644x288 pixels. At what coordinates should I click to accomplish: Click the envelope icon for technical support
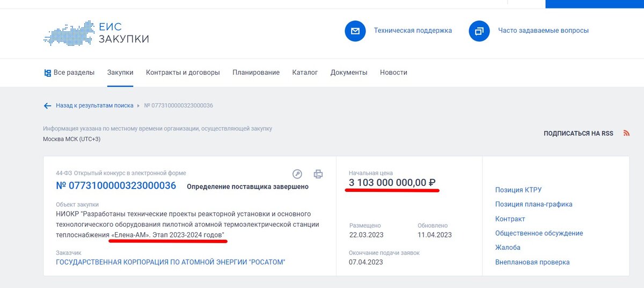pos(355,31)
